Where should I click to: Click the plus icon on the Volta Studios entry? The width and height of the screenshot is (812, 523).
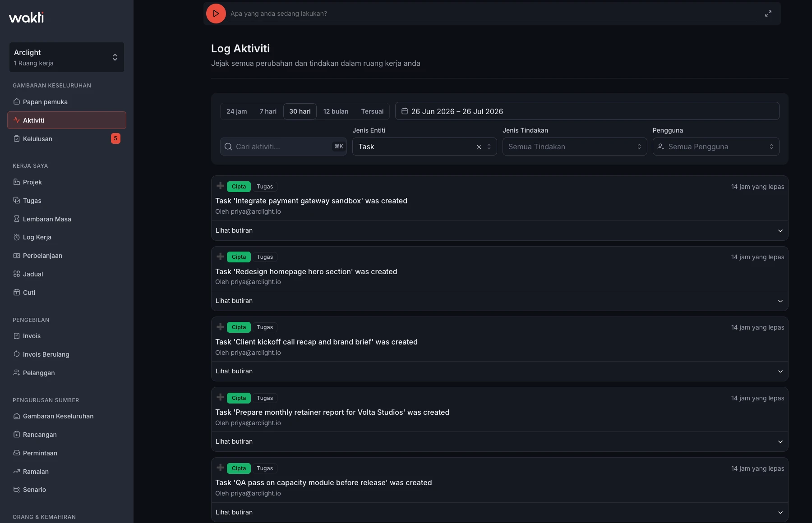(220, 397)
